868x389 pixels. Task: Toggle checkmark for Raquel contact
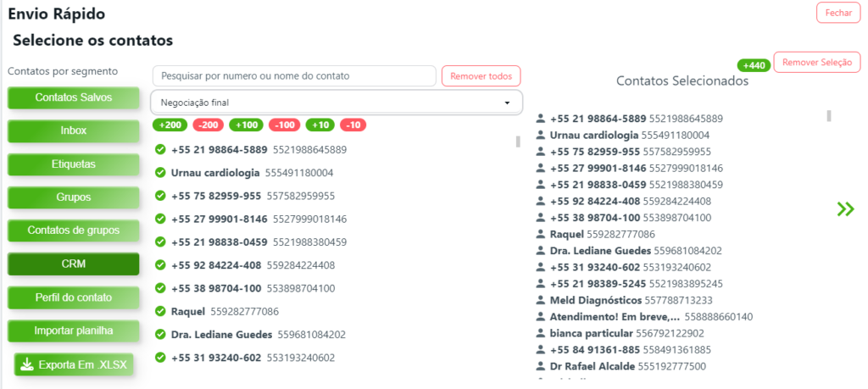tap(159, 311)
